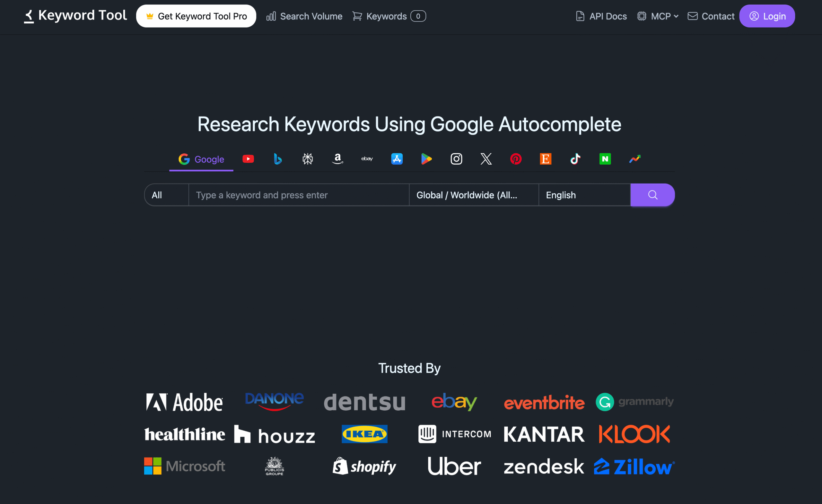Open the English language dropdown
Image resolution: width=822 pixels, height=504 pixels.
[584, 195]
